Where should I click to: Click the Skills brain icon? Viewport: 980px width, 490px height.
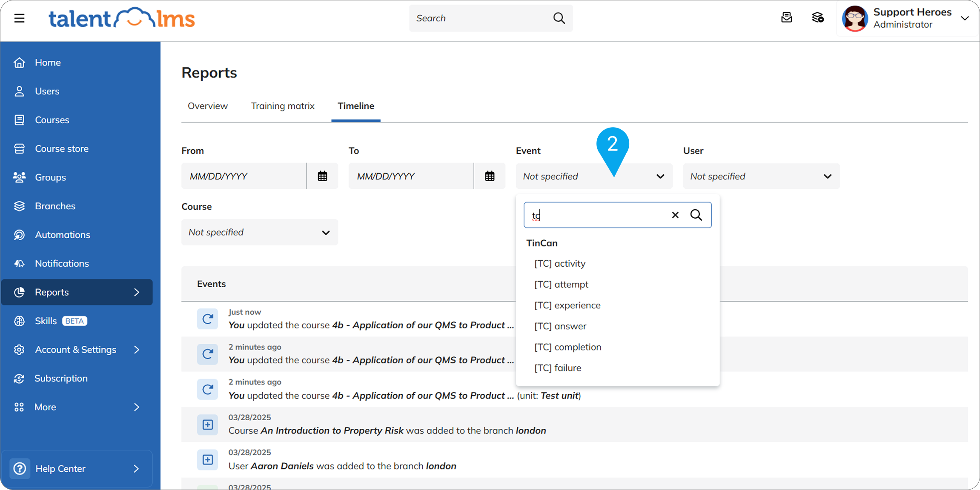pyautogui.click(x=19, y=321)
